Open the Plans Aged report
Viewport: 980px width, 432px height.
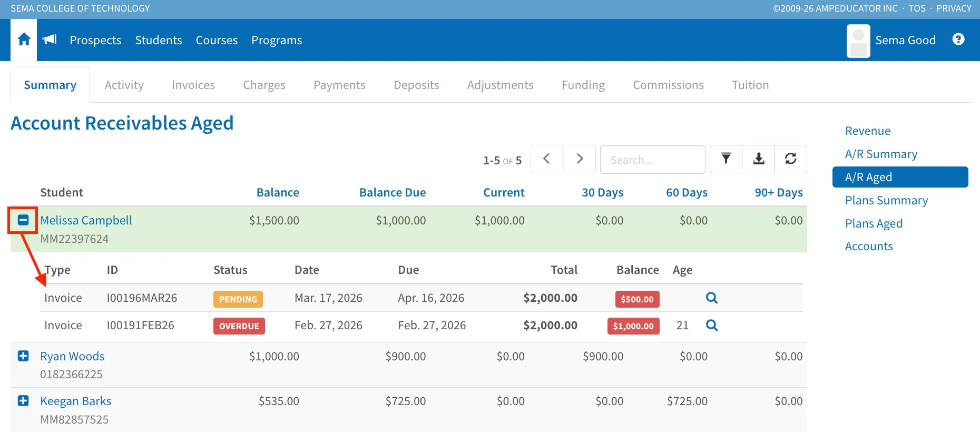tap(874, 223)
